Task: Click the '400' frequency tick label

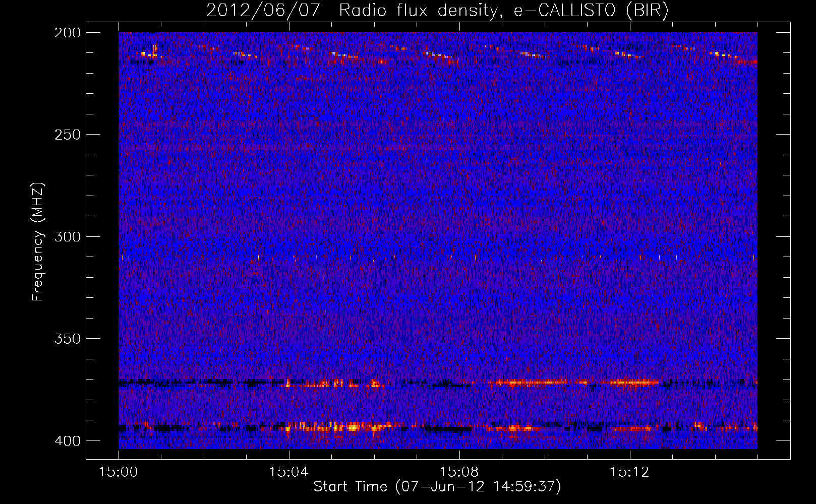Action: (x=68, y=441)
